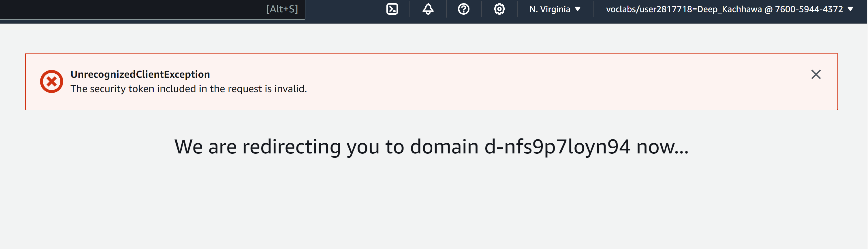868x249 pixels.
Task: Click the invalid security token message
Action: point(189,89)
